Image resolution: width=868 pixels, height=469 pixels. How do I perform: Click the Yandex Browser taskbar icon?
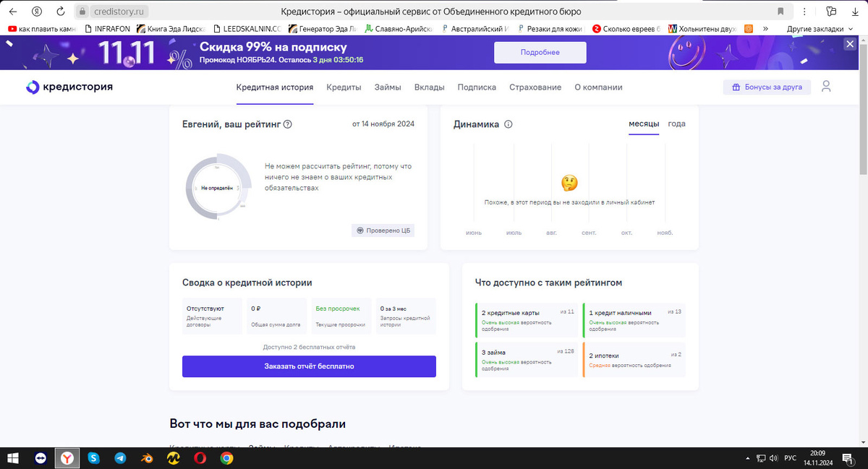pos(67,458)
